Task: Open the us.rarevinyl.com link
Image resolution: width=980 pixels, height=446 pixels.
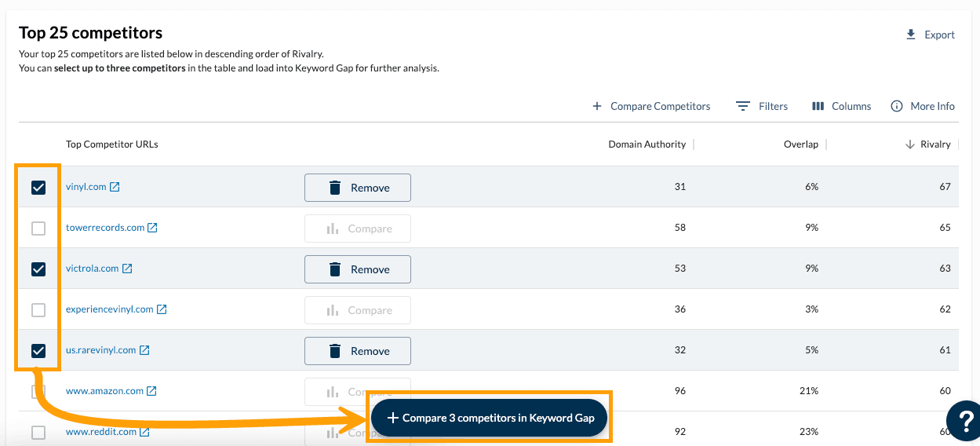Action: coord(100,350)
